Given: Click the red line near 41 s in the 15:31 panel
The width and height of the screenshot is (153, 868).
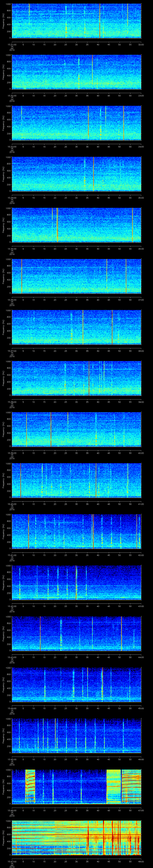Looking at the screenshot, I should (x=100, y=21).
